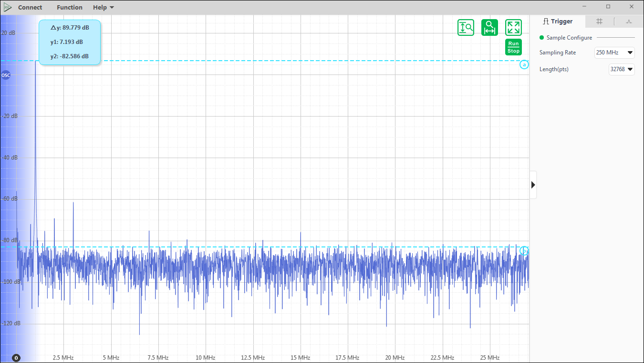
Task: Minimize the application window
Action: tap(584, 7)
